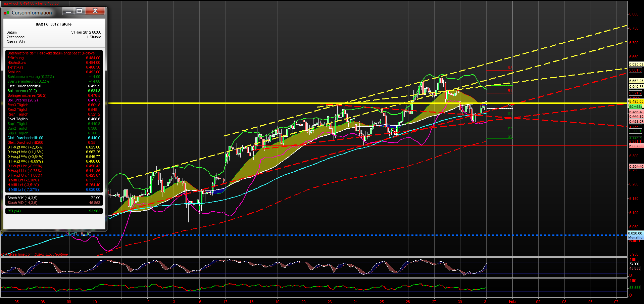This screenshot has width=644, height=304.
Task: Select the yellow 6.492,00 current price tag
Action: tap(635, 101)
